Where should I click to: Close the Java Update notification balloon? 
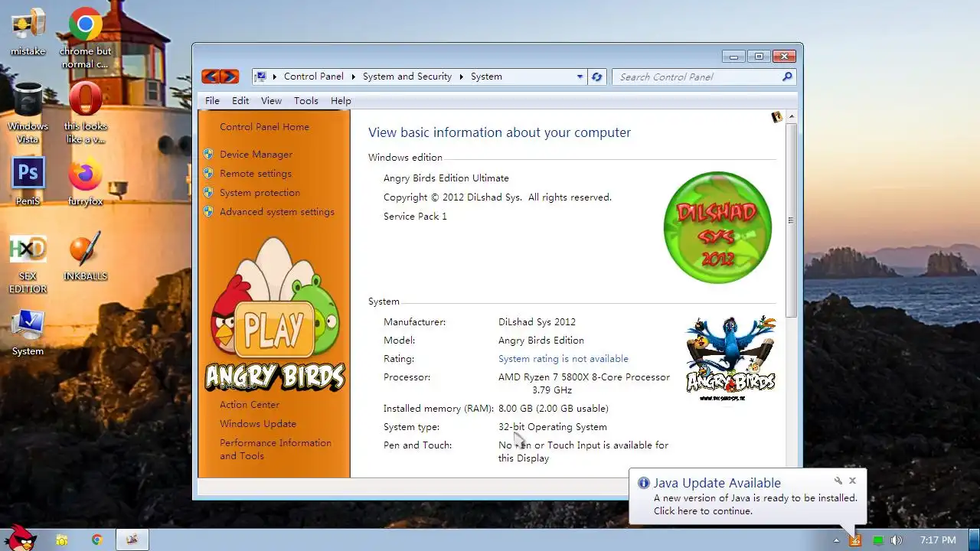(x=852, y=481)
